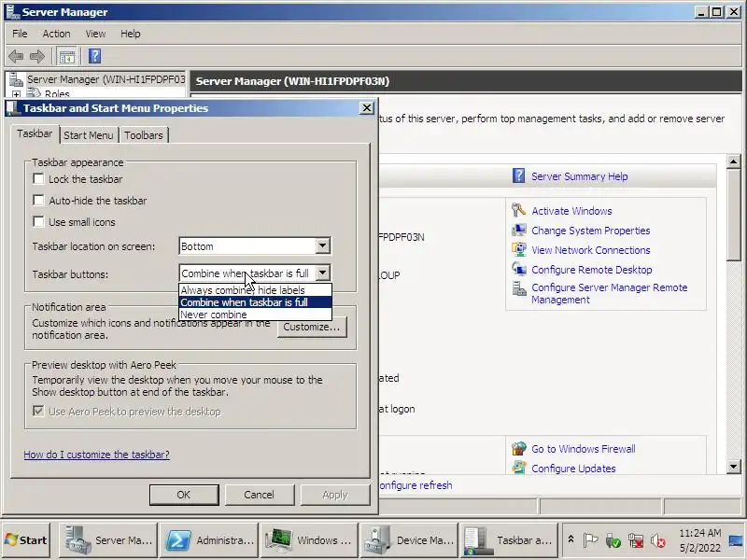Image resolution: width=747 pixels, height=560 pixels.
Task: Open How do I customize the taskbar link
Action: click(97, 455)
